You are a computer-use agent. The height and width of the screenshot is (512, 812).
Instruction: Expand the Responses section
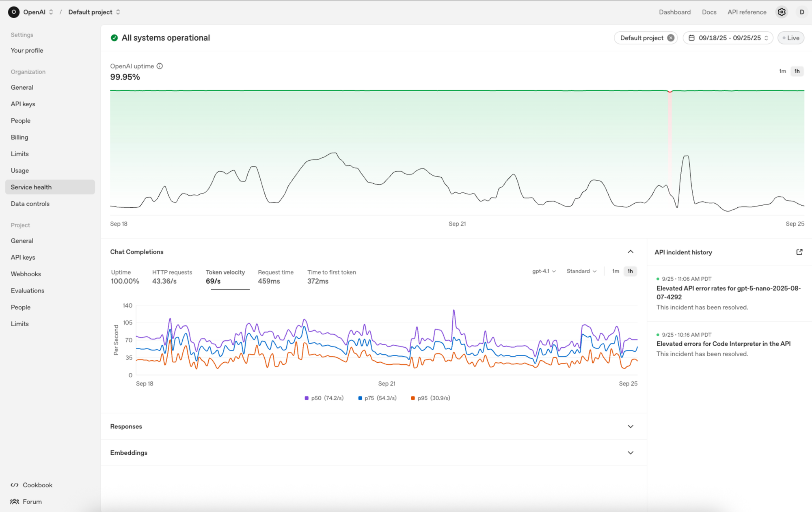631,426
